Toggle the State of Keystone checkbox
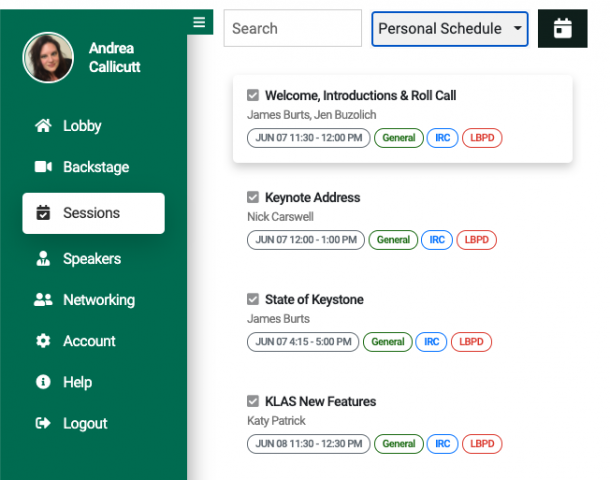 pos(253,300)
